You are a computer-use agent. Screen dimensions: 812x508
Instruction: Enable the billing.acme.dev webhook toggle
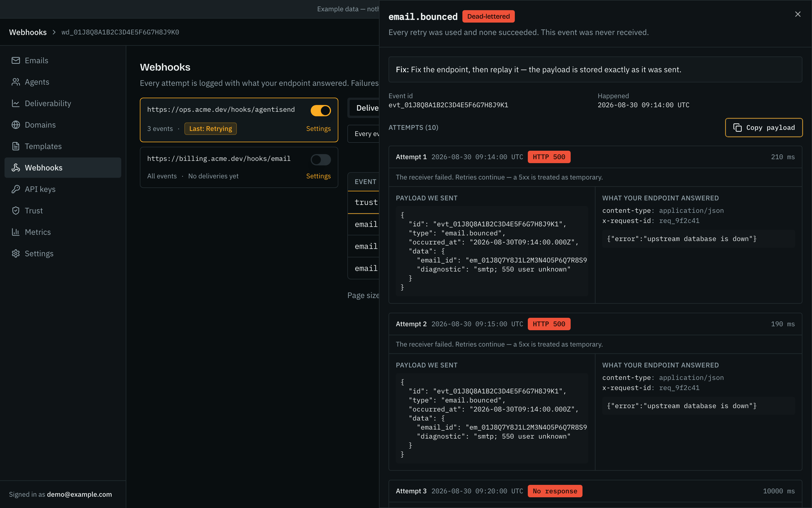pos(321,159)
